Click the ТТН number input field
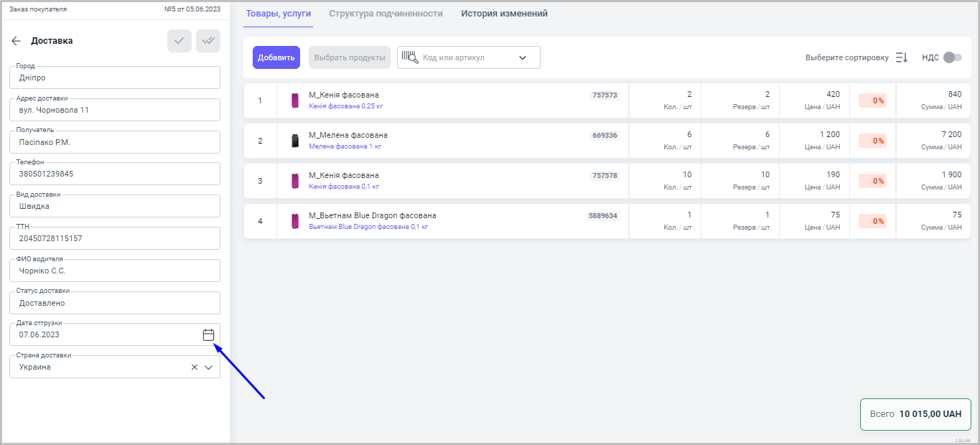The height and width of the screenshot is (445, 980). (x=115, y=238)
